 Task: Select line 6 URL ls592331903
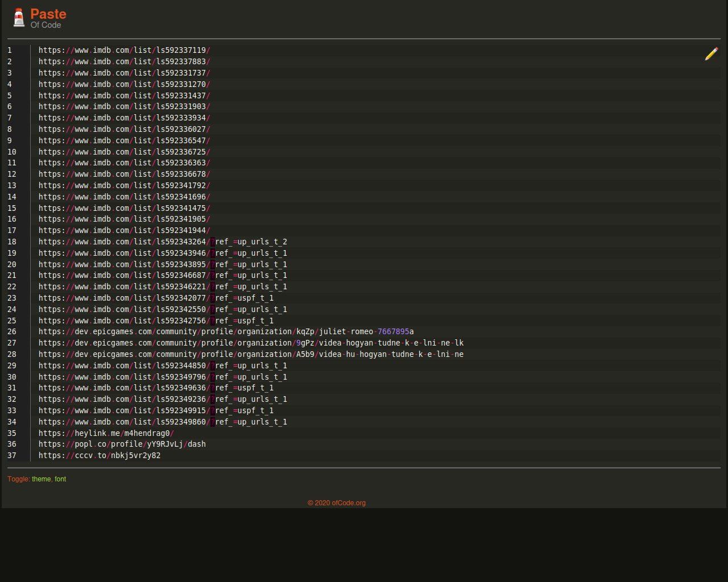125,106
